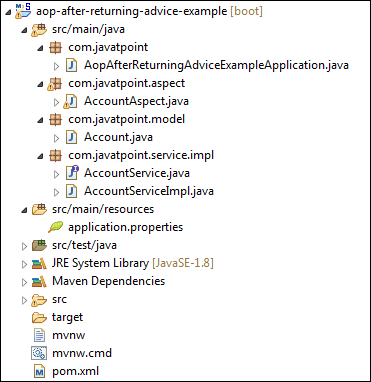Expand the AopAfterReturningAdviceExampleApplication.java node
Screen dimensions: 371x382
tap(56, 66)
